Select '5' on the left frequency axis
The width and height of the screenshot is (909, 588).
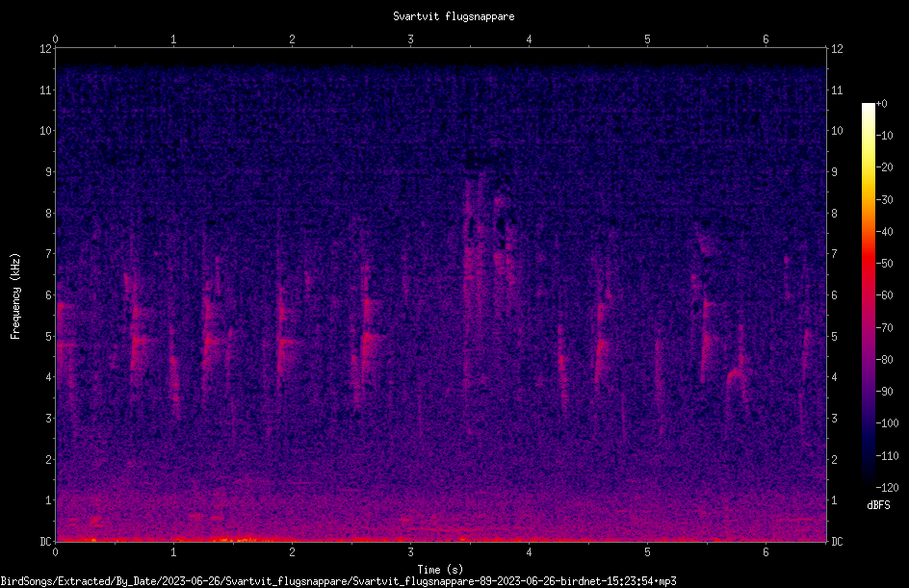click(49, 336)
